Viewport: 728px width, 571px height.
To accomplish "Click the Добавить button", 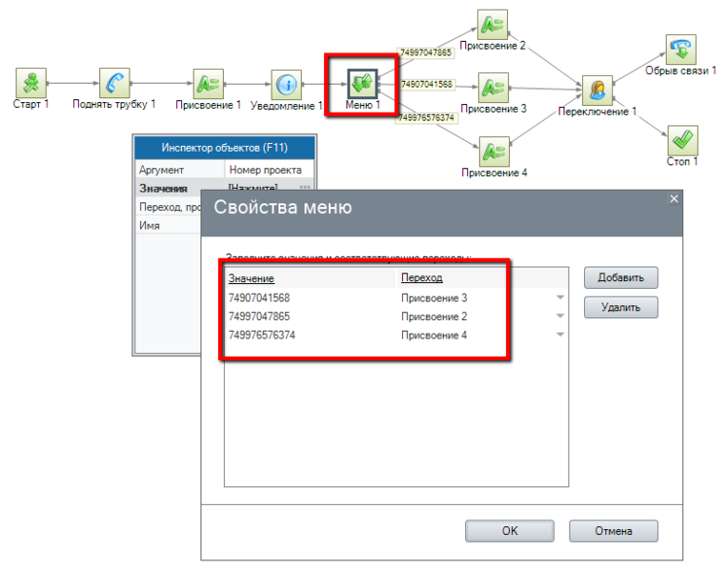I will (x=620, y=277).
